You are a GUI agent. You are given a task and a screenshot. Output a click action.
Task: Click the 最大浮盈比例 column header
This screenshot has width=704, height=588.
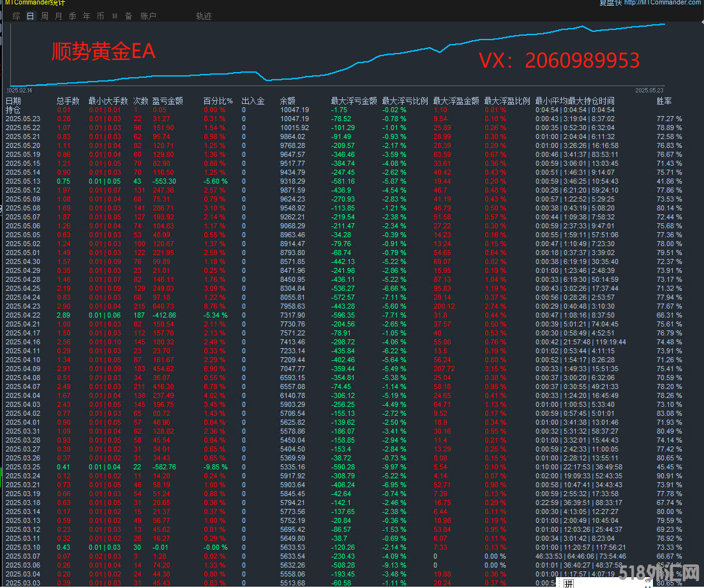507,101
